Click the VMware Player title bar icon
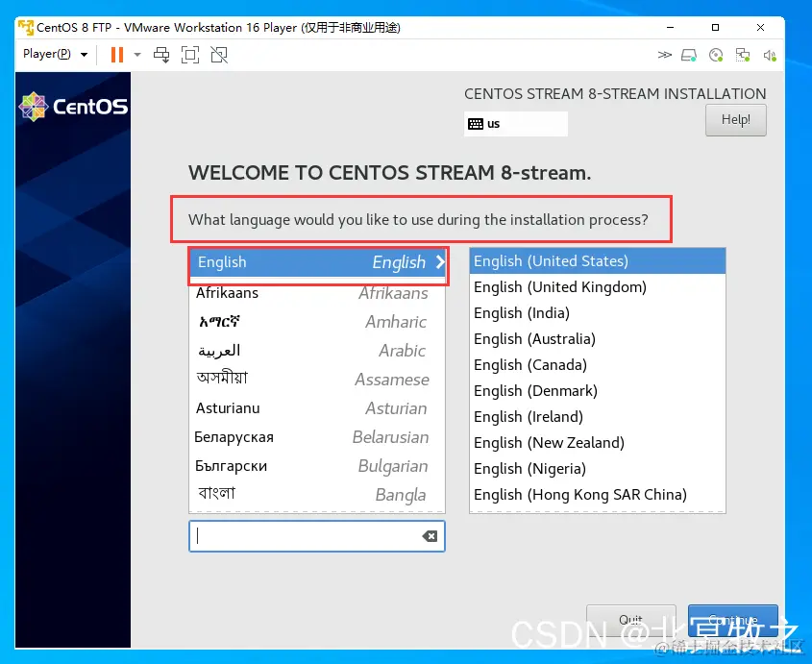812x664 pixels. click(x=26, y=27)
